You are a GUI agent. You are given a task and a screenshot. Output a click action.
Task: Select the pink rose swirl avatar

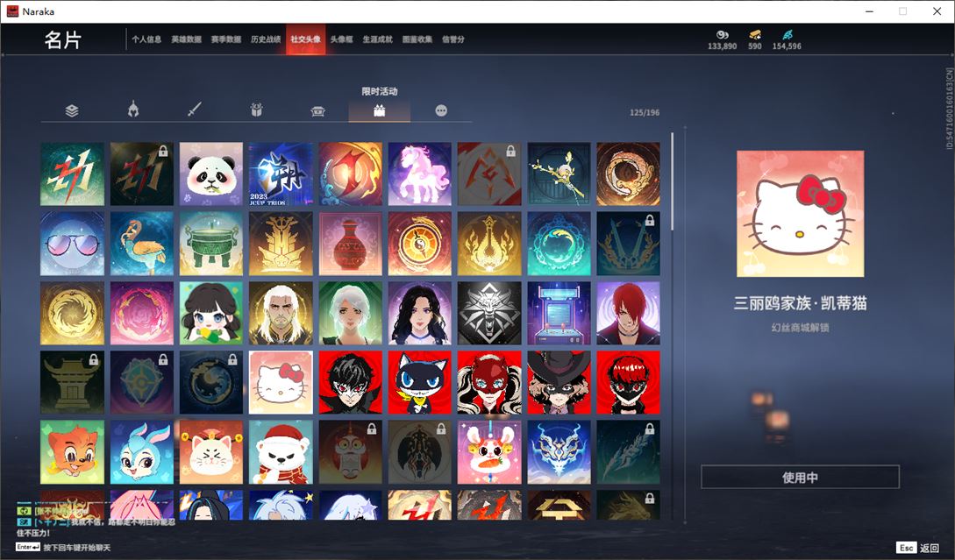click(142, 313)
